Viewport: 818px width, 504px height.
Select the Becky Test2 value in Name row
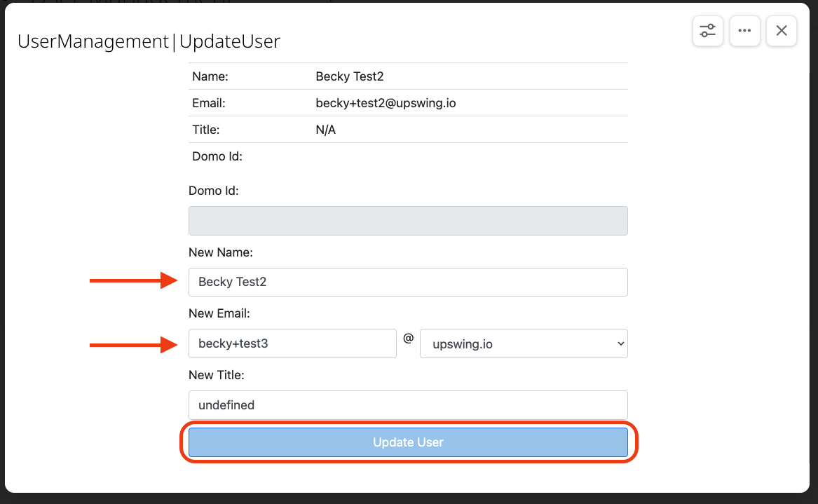tap(350, 76)
